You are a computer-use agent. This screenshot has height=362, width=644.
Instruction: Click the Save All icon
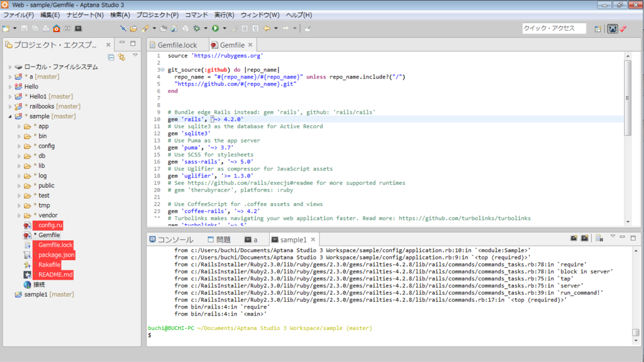[35, 28]
